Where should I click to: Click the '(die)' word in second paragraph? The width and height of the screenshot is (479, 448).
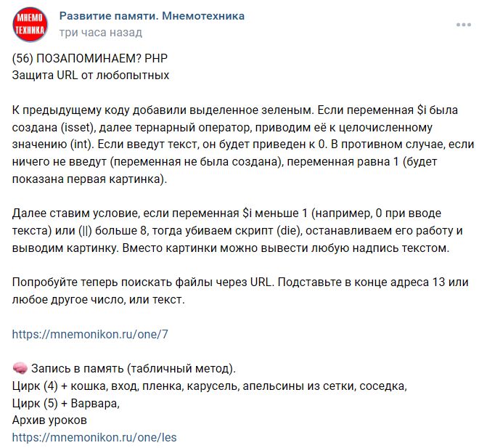(285, 231)
